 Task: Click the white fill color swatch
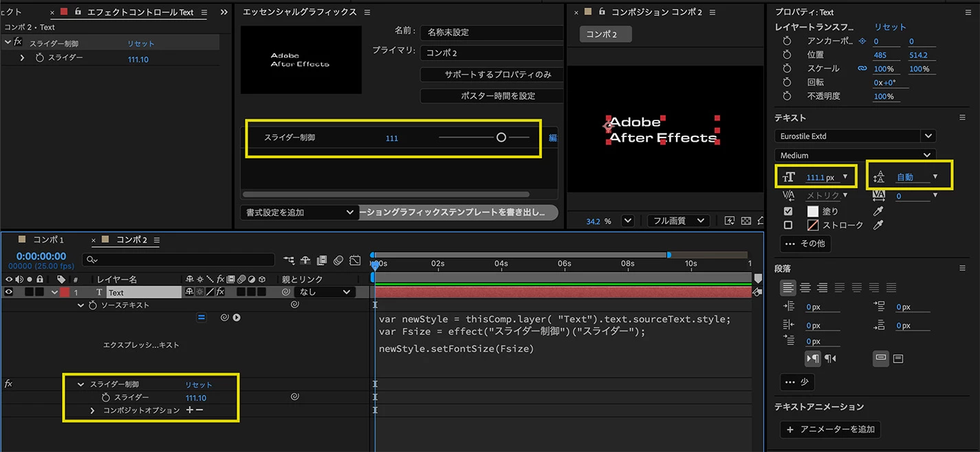coord(813,211)
